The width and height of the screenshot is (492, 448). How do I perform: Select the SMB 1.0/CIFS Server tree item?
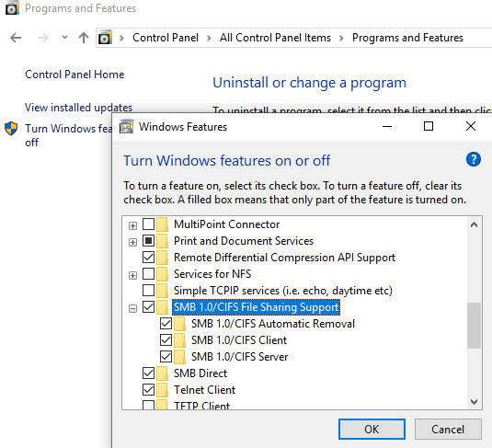(239, 357)
